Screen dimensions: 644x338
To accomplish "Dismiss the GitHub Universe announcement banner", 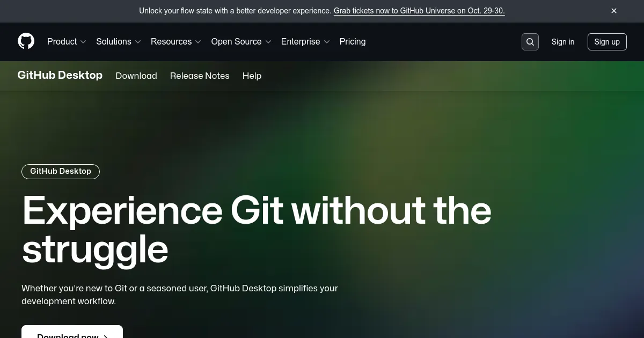I will pos(613,11).
